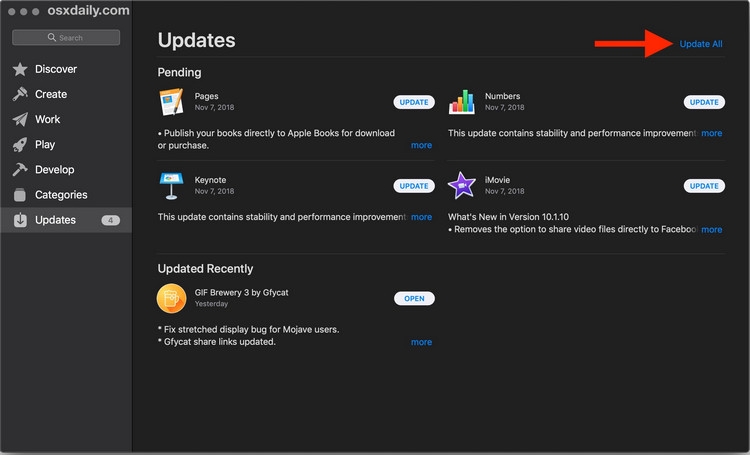Image resolution: width=750 pixels, height=455 pixels.
Task: Open the Numbers chart app icon
Action: tap(462, 102)
